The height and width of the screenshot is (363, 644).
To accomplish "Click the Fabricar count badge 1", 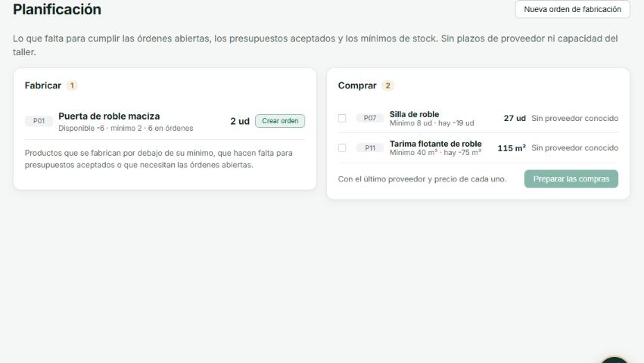I will (x=72, y=85).
